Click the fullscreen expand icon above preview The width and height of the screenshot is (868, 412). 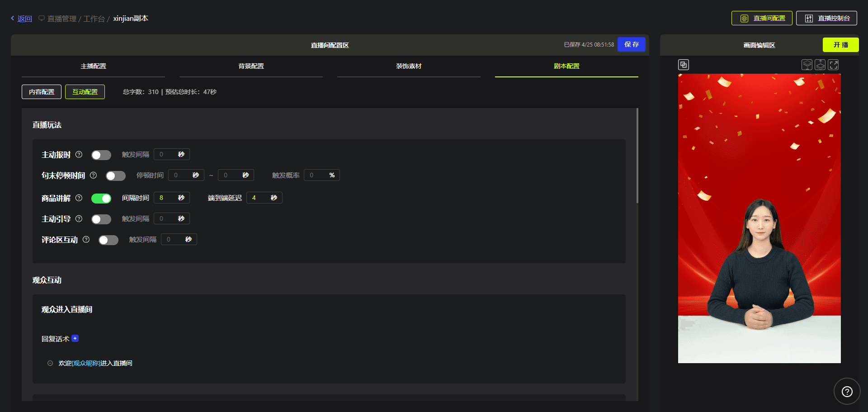pos(833,65)
